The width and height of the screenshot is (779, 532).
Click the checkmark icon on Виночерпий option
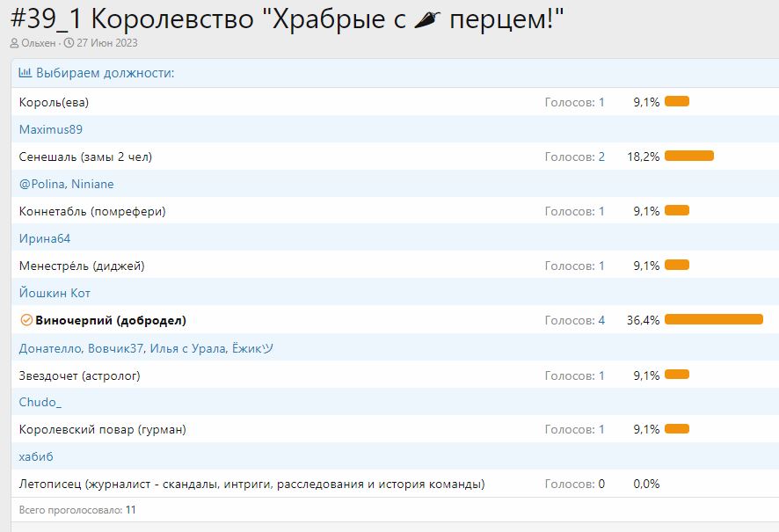[x=25, y=320]
